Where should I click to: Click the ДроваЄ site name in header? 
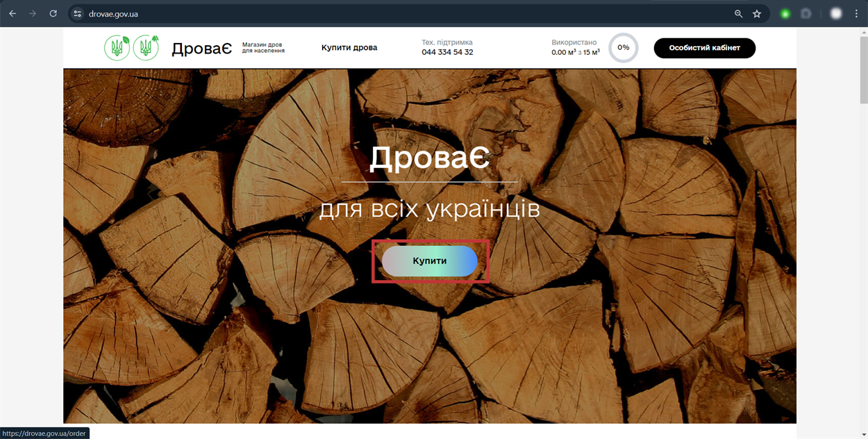tap(201, 49)
